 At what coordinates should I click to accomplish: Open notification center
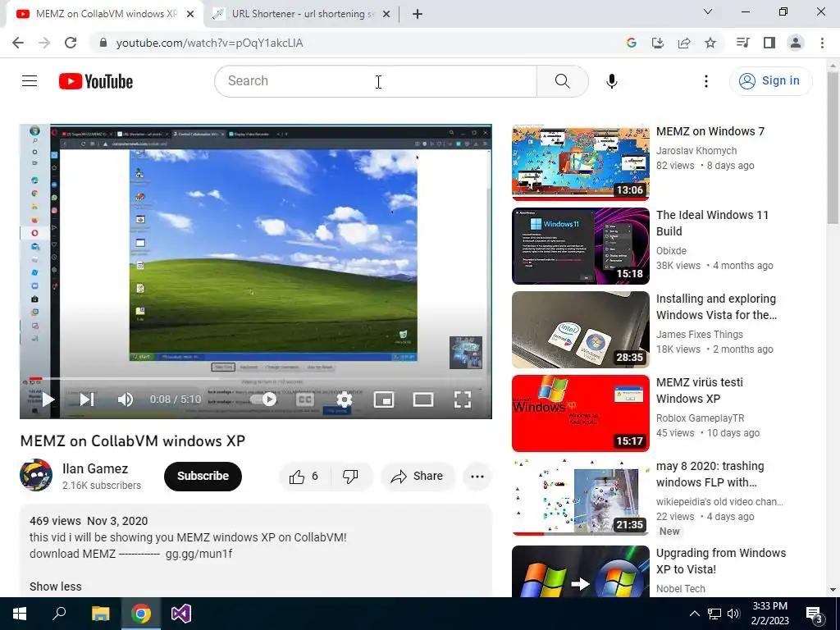point(815,614)
